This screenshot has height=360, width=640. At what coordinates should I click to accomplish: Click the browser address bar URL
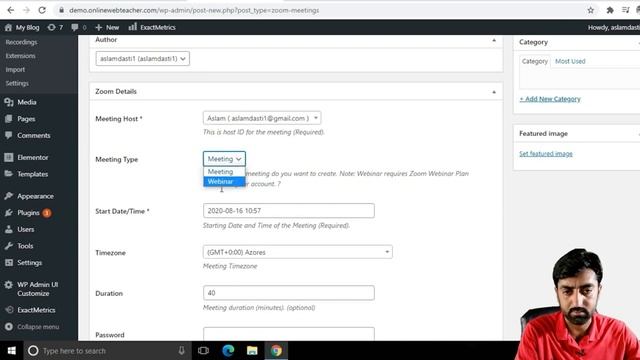coord(194,10)
